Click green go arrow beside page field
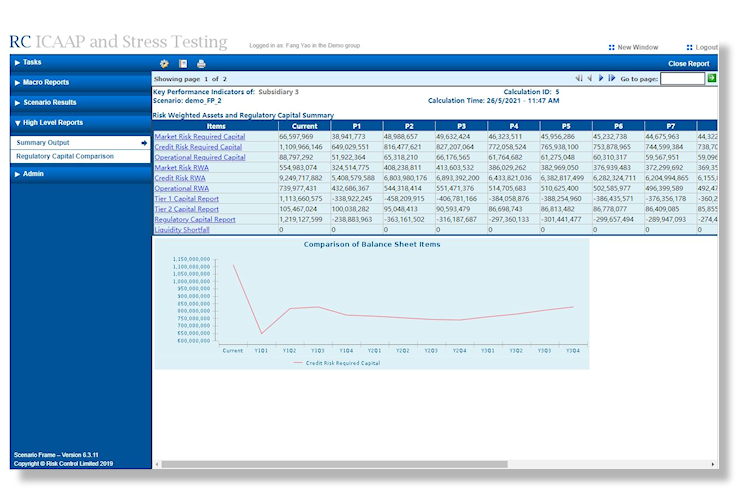Viewport: 737px width, 500px height. pos(712,78)
